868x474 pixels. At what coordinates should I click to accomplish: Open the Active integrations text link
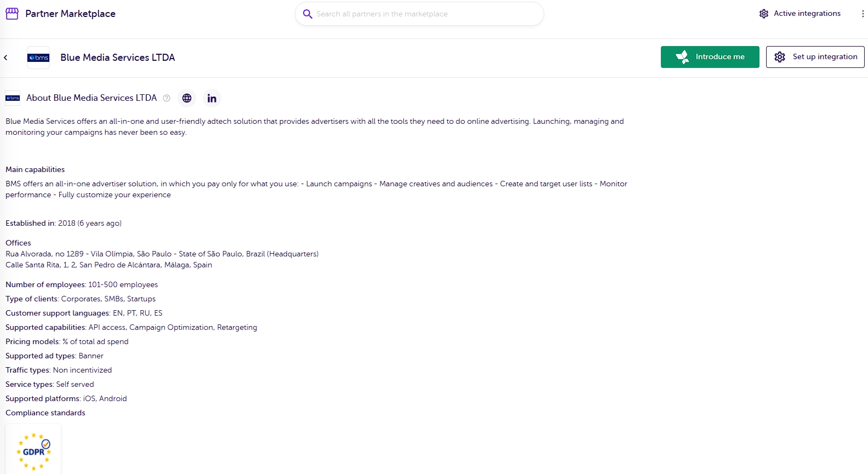(x=807, y=14)
